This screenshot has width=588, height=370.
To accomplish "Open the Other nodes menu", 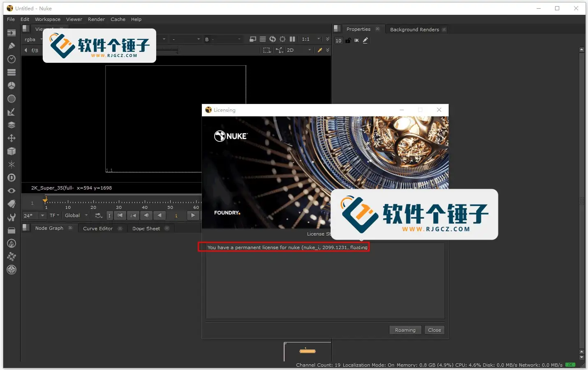I will 12,230.
